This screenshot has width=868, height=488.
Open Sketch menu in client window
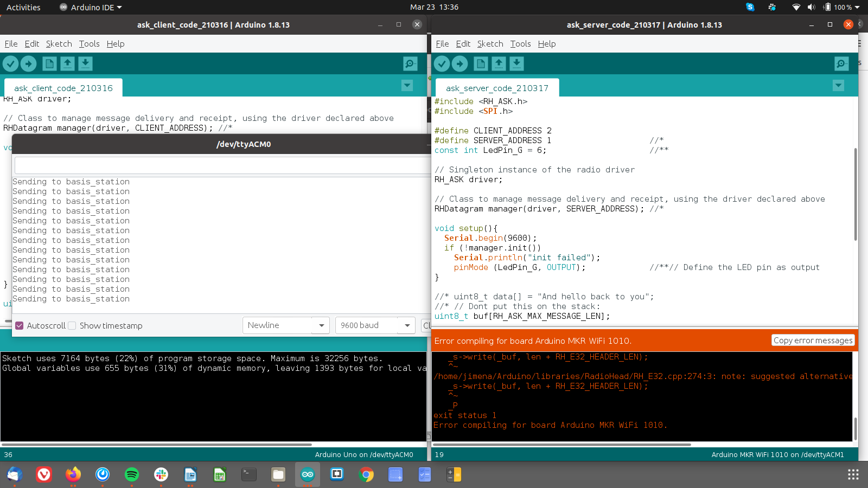(59, 44)
